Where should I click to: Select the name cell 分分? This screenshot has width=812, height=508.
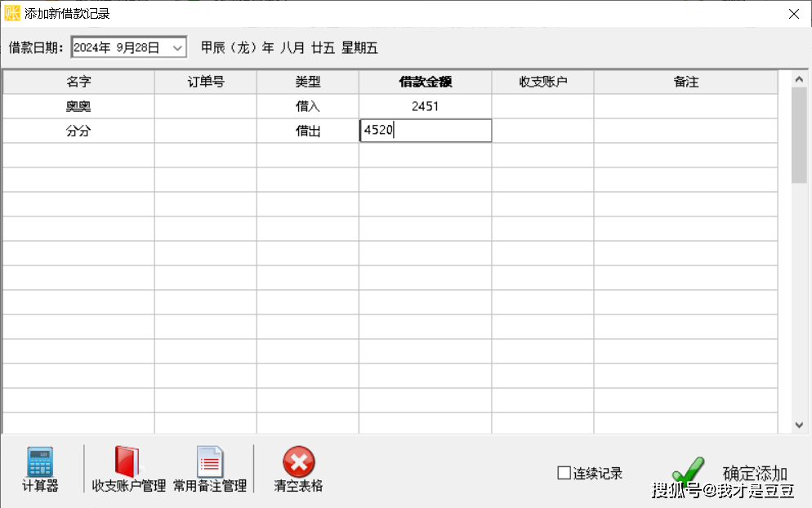click(78, 131)
